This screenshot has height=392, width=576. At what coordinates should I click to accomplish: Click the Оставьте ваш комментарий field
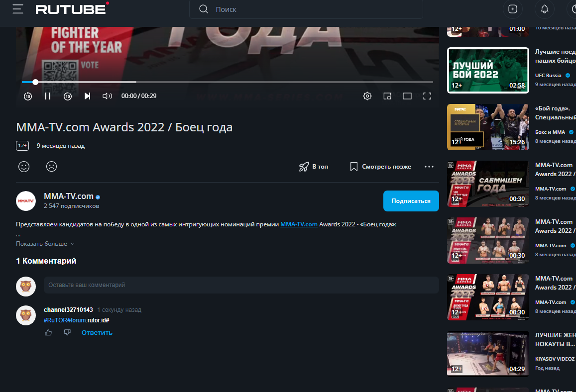(241, 285)
